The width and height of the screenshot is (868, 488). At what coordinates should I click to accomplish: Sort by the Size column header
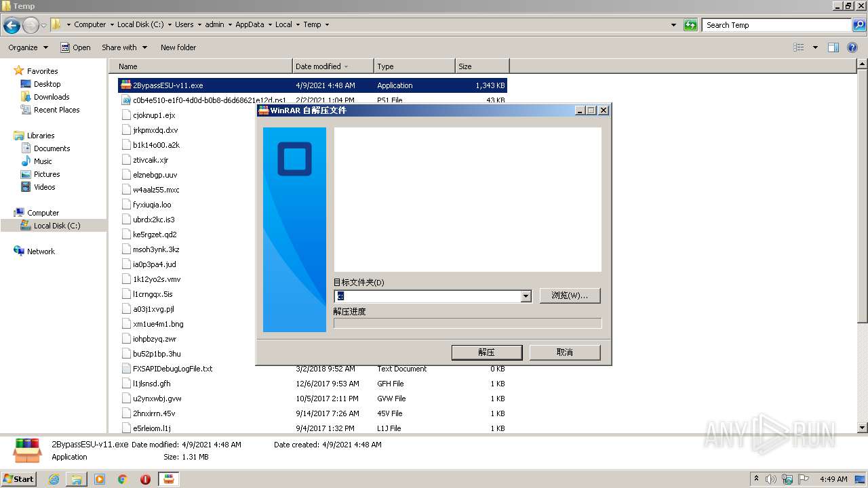tap(482, 66)
